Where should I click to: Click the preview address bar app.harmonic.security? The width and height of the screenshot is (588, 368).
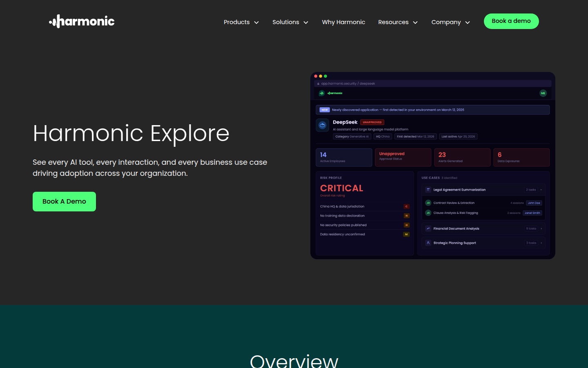click(x=433, y=83)
